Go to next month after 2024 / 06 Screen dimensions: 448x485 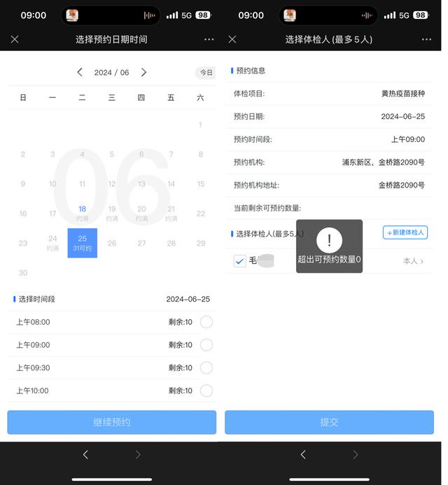(x=143, y=72)
